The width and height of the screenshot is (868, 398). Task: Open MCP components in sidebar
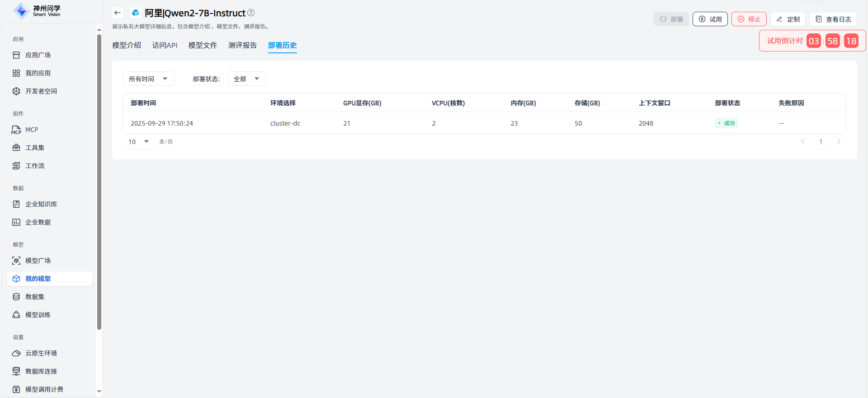(x=32, y=130)
